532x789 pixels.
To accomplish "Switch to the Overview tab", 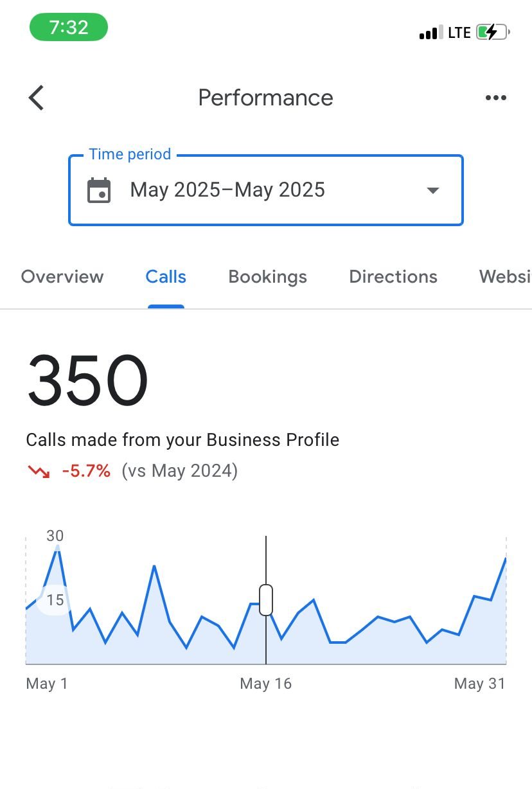I will point(62,277).
